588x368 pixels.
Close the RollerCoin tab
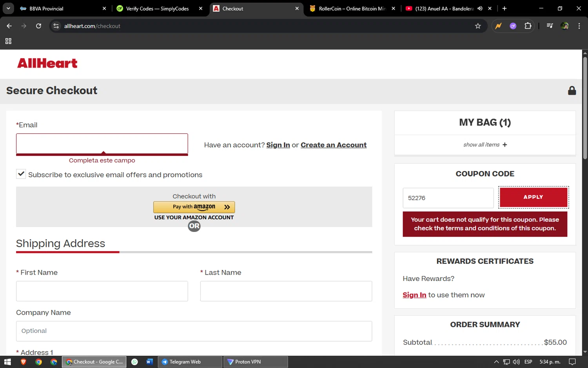tap(394, 8)
